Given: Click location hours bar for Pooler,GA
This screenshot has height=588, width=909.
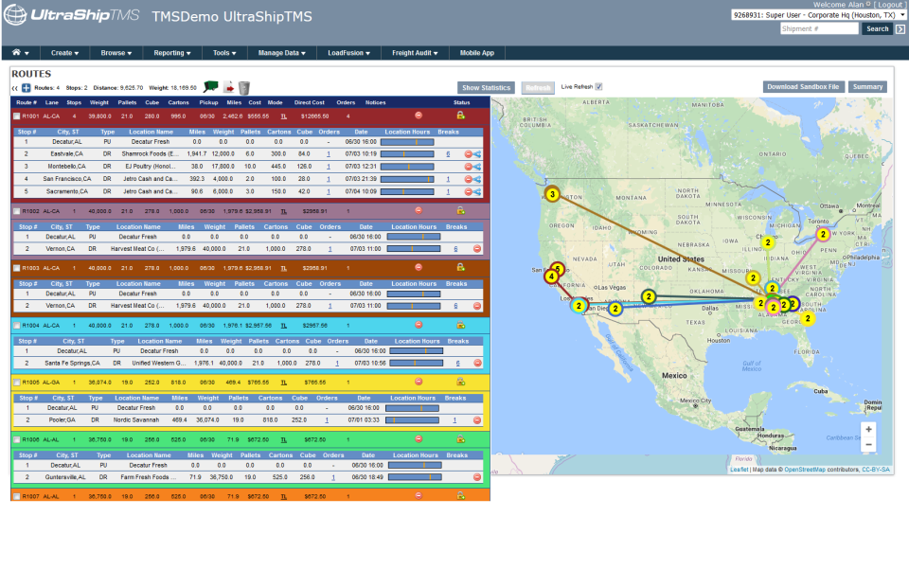Looking at the screenshot, I should 412,419.
